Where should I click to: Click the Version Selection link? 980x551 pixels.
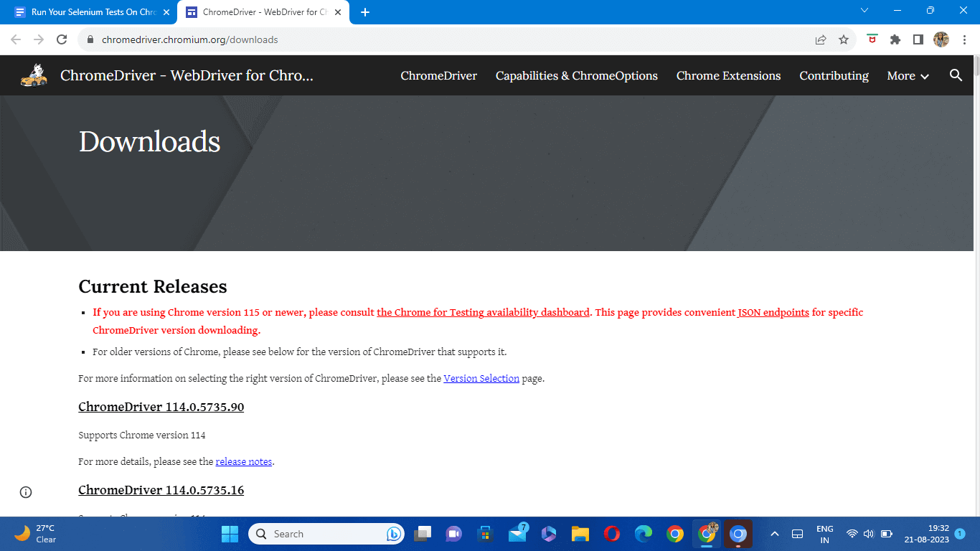[x=481, y=378]
